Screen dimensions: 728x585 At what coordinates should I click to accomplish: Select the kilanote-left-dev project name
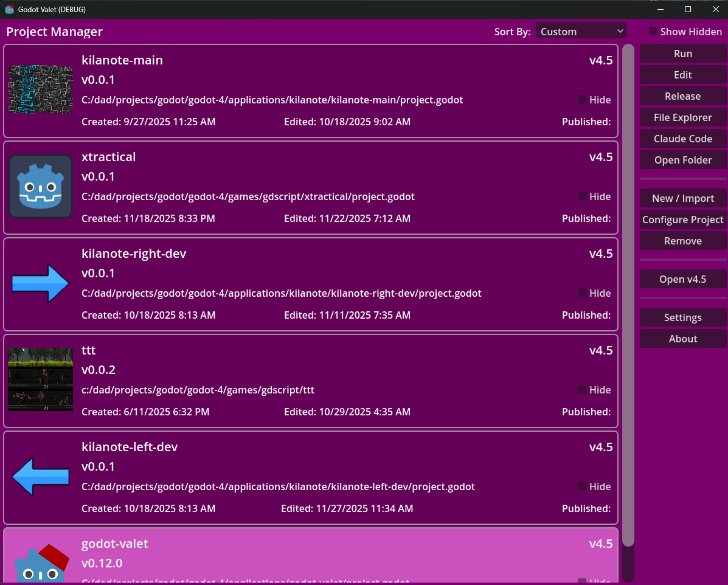[x=130, y=446]
